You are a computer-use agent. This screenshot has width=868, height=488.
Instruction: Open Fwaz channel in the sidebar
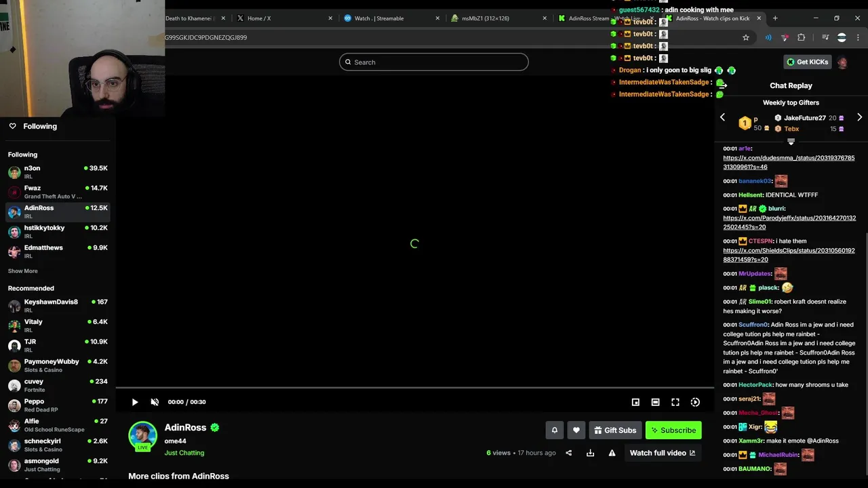58,192
